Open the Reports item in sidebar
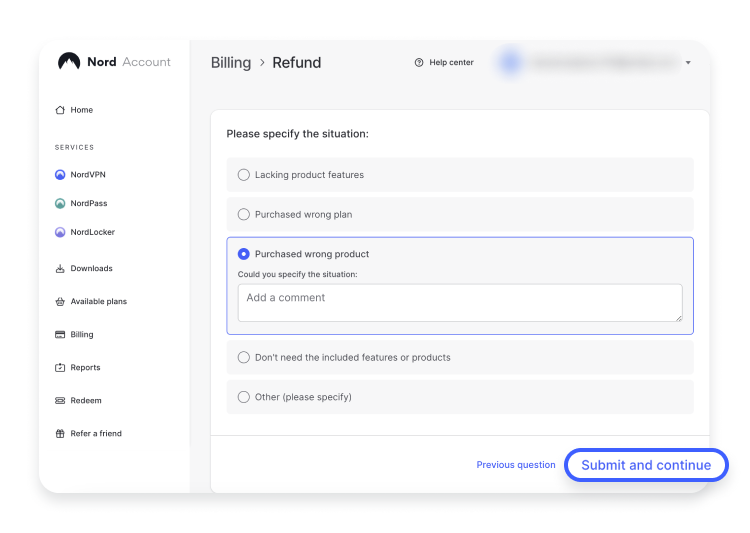750x533 pixels. 85,368
